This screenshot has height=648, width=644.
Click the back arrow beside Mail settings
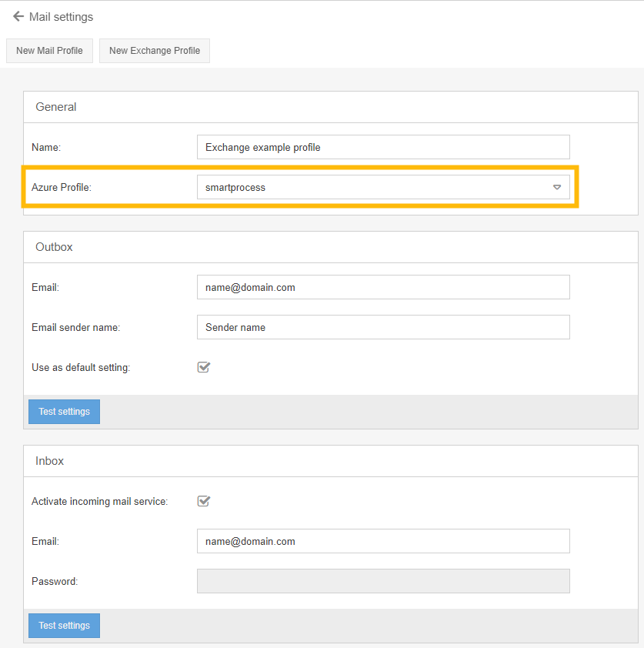pos(18,16)
